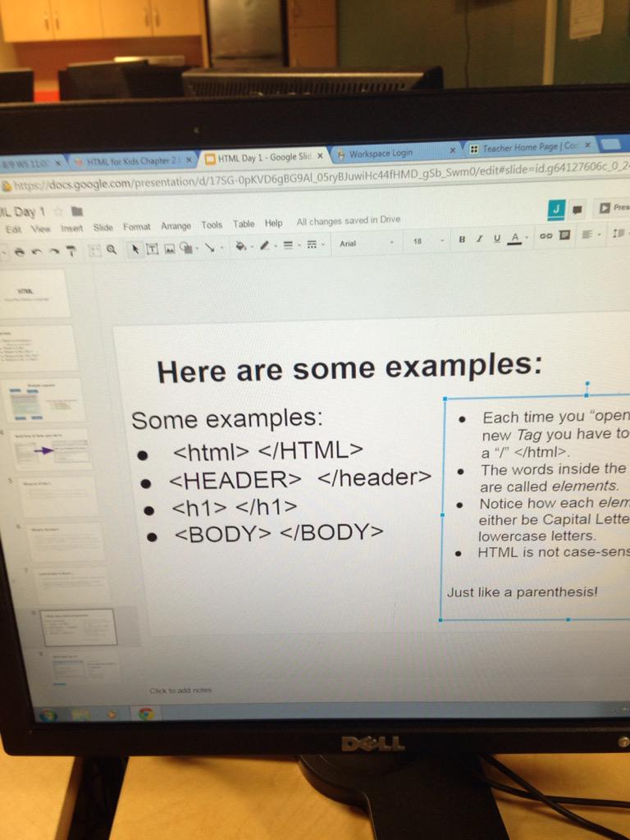Open the font size 18 dropdown
This screenshot has height=840, width=630.
pyautogui.click(x=428, y=241)
